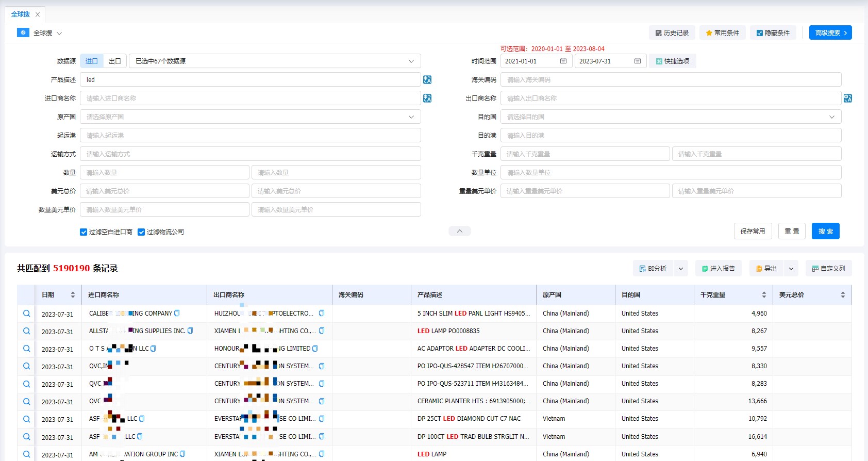868x461 pixels.
Task: Open the 目的国 country dropdown
Action: coord(671,117)
